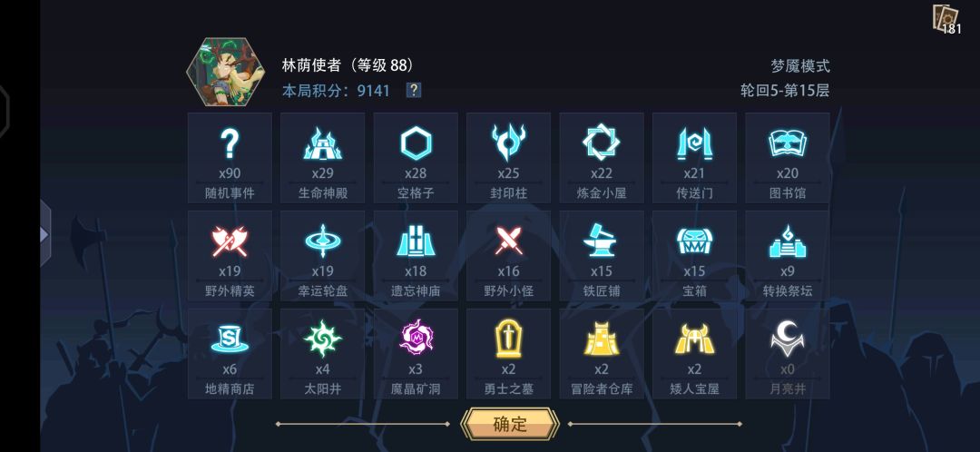Select the 图书馆 book icon
This screenshot has height=452, width=980.
click(x=787, y=143)
